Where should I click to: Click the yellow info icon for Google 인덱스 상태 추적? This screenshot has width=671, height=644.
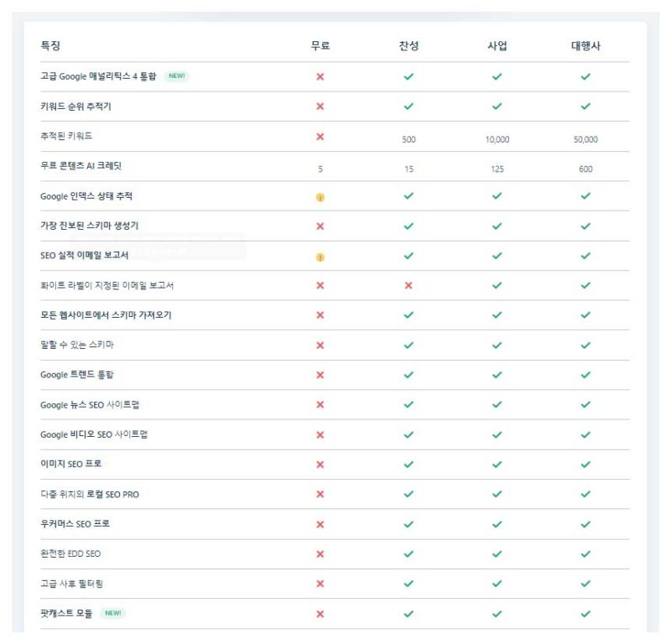point(320,197)
